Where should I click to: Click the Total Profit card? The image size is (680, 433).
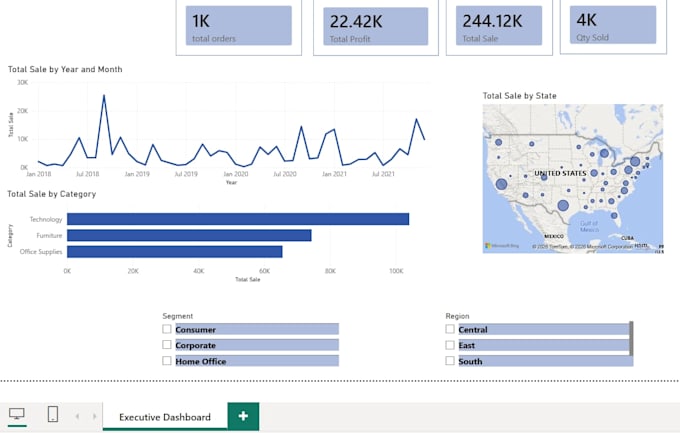click(376, 26)
